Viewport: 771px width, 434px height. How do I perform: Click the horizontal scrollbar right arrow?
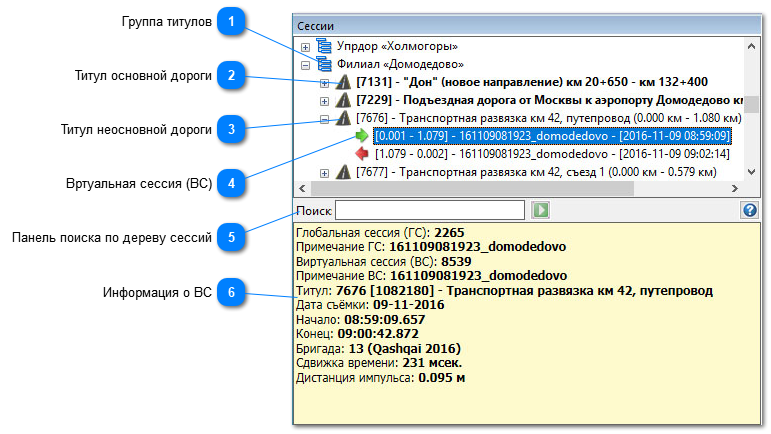[737, 188]
